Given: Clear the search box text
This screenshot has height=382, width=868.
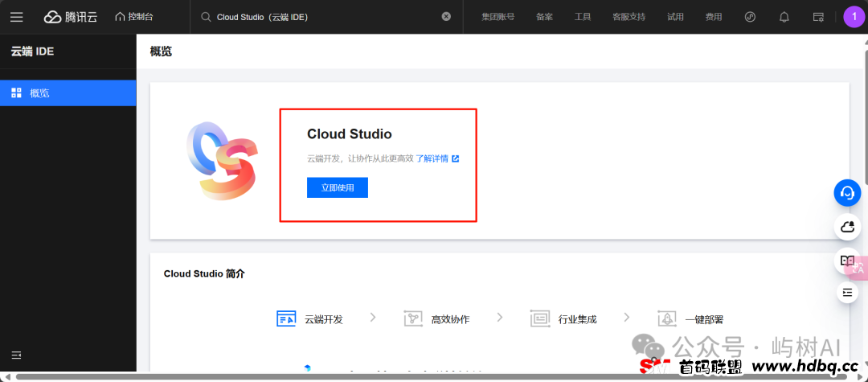Looking at the screenshot, I should point(446,17).
